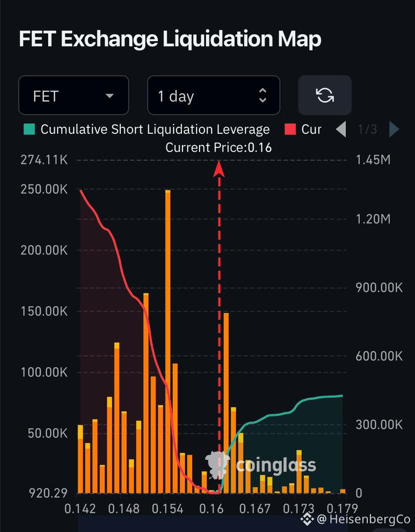Click the FET Exchange Liquidation Map title

[170, 39]
